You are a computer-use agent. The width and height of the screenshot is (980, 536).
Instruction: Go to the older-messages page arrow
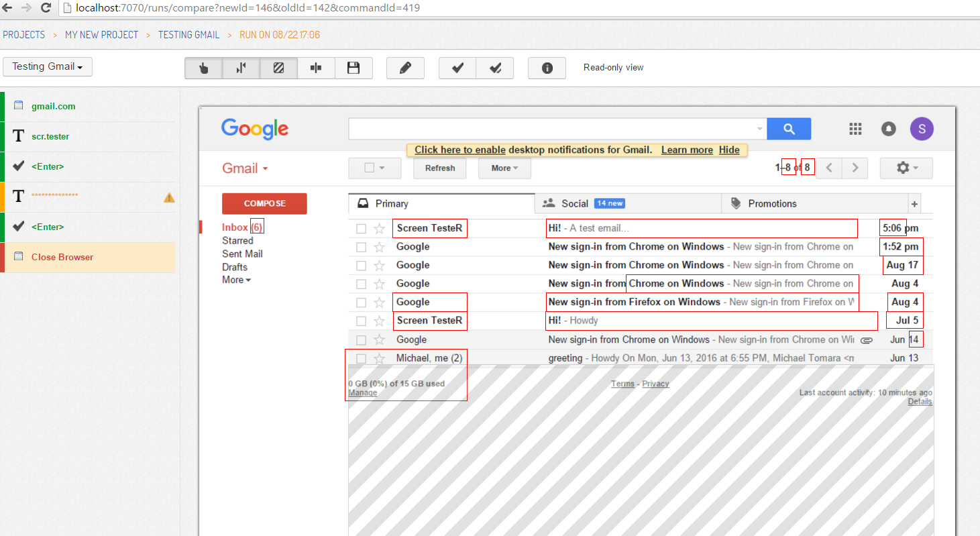tap(855, 168)
